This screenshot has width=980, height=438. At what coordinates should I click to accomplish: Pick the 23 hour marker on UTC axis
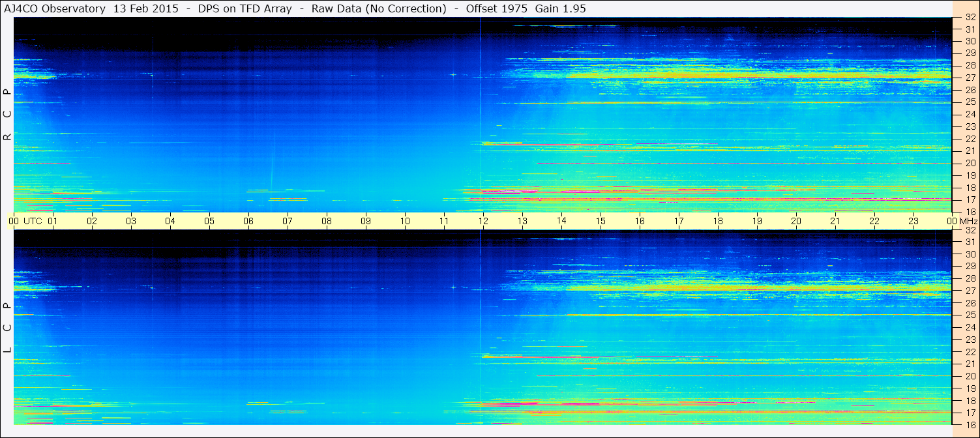(913, 221)
